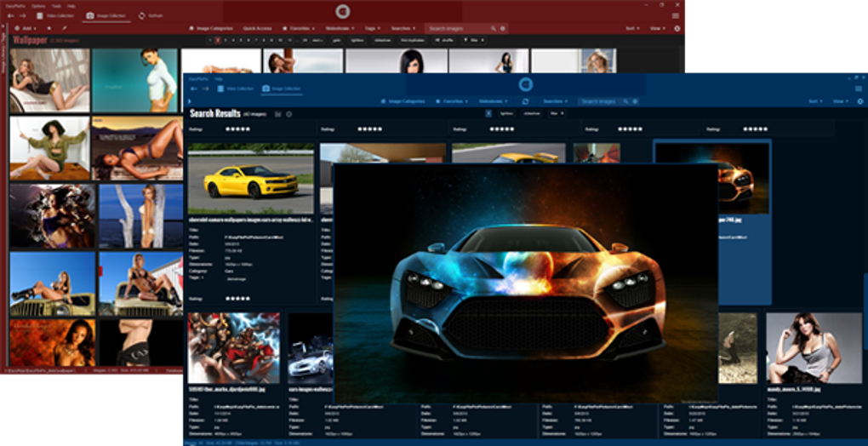868x446 pixels.
Task: Expand Searches dropdown in red window
Action: pyautogui.click(x=403, y=28)
